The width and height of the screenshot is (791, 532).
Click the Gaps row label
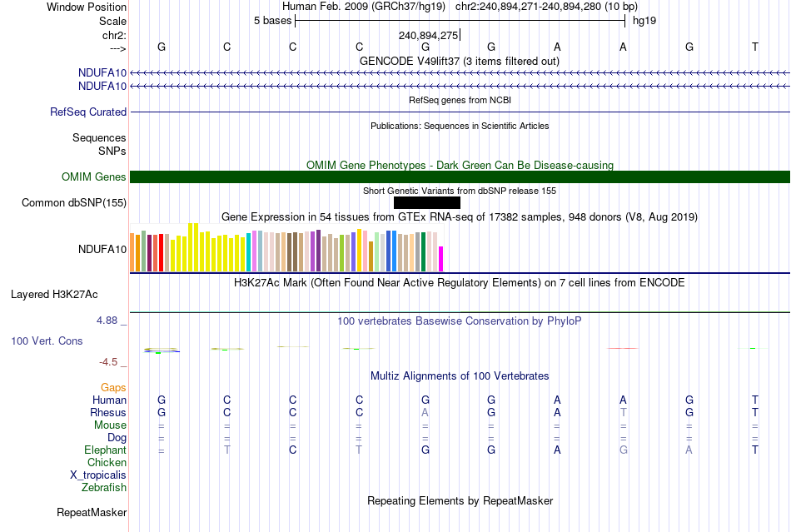[x=113, y=387]
